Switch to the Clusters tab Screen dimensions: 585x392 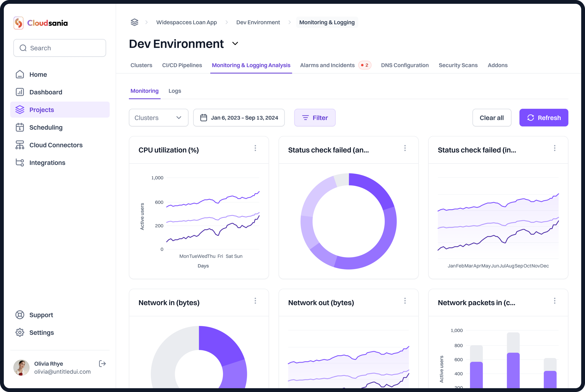coord(141,65)
